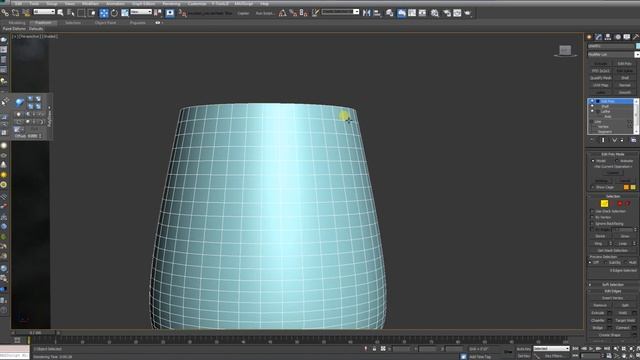This screenshot has width=640, height=360.
Task: Click the Chamfer button
Action: 598,320
